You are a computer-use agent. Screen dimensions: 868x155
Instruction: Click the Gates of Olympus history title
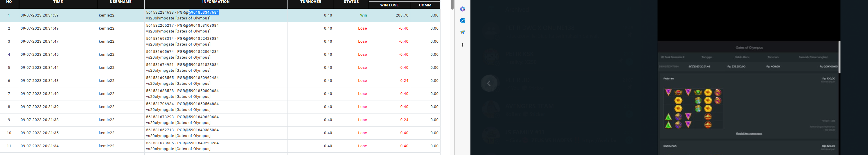pyautogui.click(x=749, y=48)
